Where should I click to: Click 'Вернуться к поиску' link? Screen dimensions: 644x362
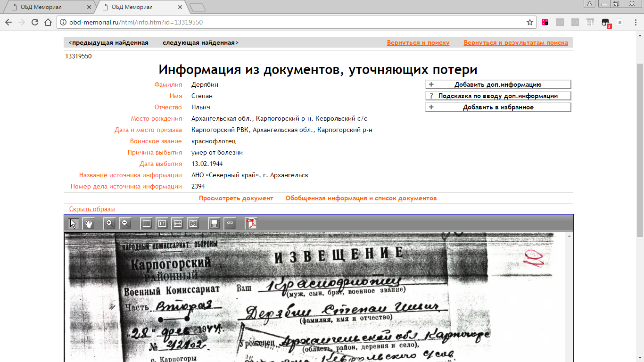[418, 43]
